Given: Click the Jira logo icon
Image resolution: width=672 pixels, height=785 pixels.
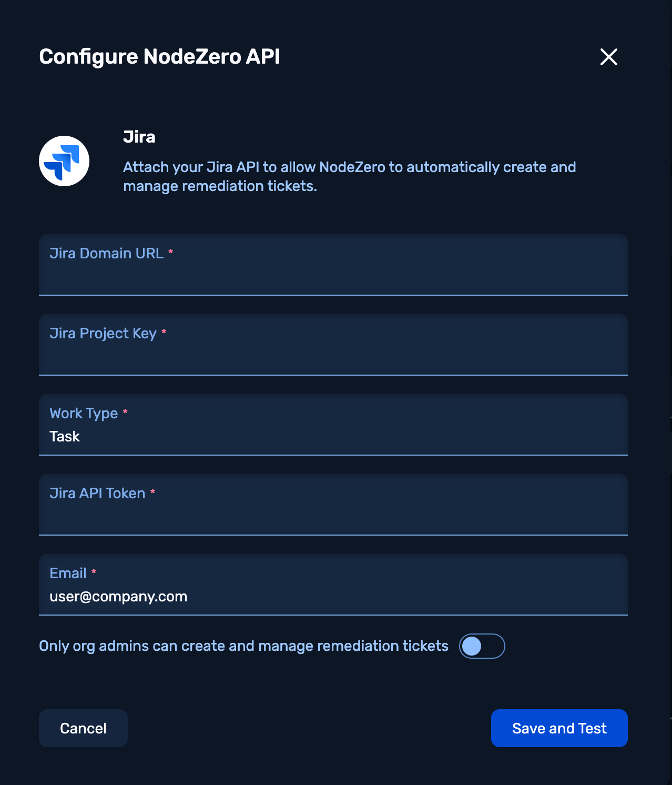Looking at the screenshot, I should (x=64, y=161).
